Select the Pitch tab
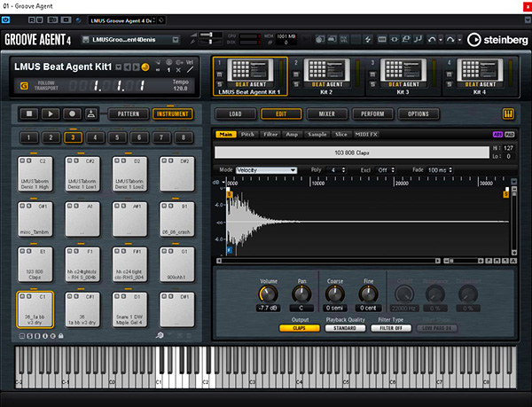This screenshot has width=532, height=407. click(247, 134)
